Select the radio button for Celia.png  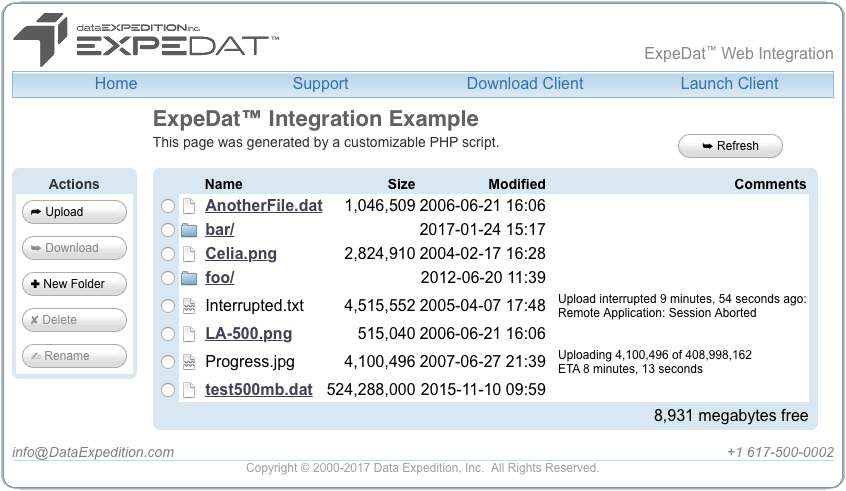pos(168,254)
